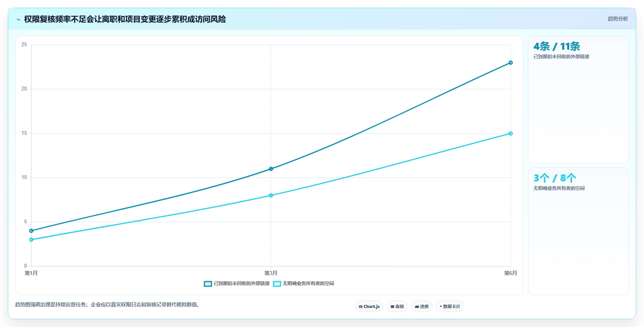The width and height of the screenshot is (644, 327).
Task: Click the 25 y-axis label
Action: coord(24,45)
